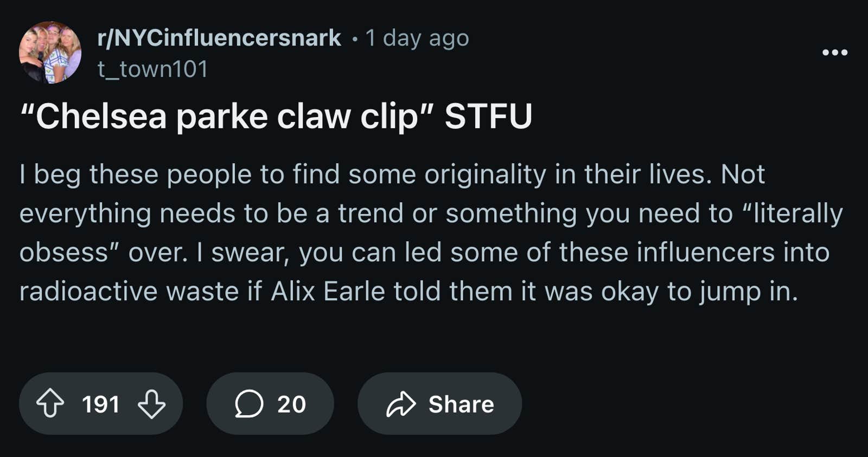Open post options from the ellipsis menu
This screenshot has width=868, height=457.
(836, 52)
